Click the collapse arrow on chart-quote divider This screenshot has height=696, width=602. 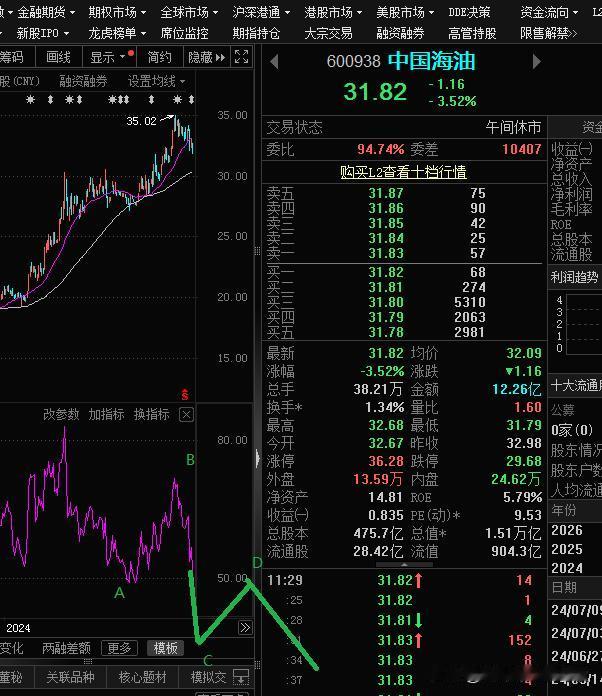pos(257,458)
